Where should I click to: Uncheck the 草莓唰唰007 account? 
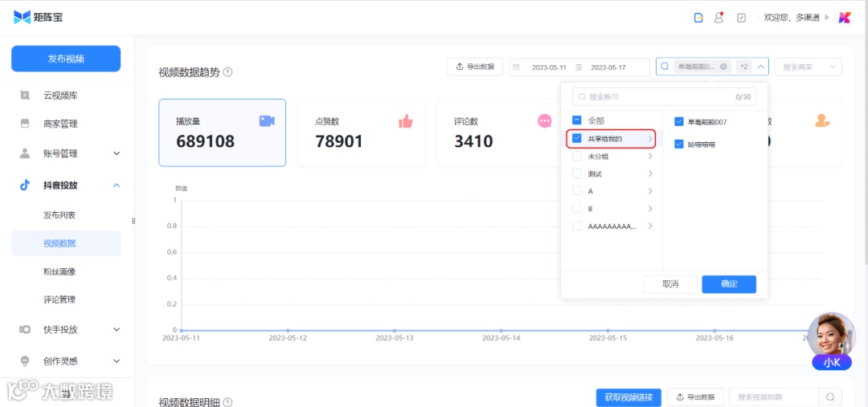click(678, 122)
